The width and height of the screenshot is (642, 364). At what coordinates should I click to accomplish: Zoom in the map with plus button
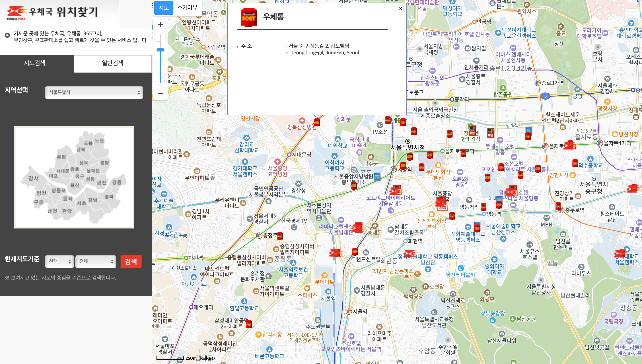(x=160, y=24)
